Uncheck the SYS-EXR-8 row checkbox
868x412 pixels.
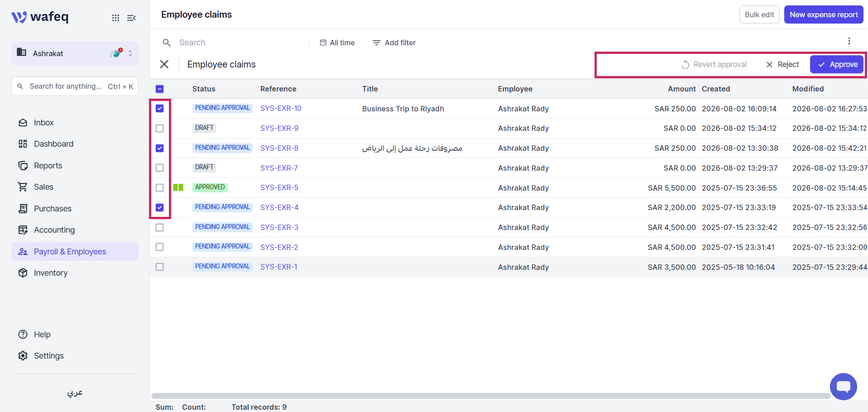160,148
